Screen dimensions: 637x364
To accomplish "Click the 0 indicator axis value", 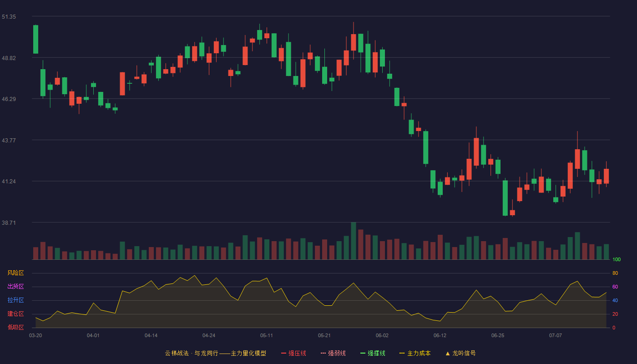I will [x=614, y=328].
